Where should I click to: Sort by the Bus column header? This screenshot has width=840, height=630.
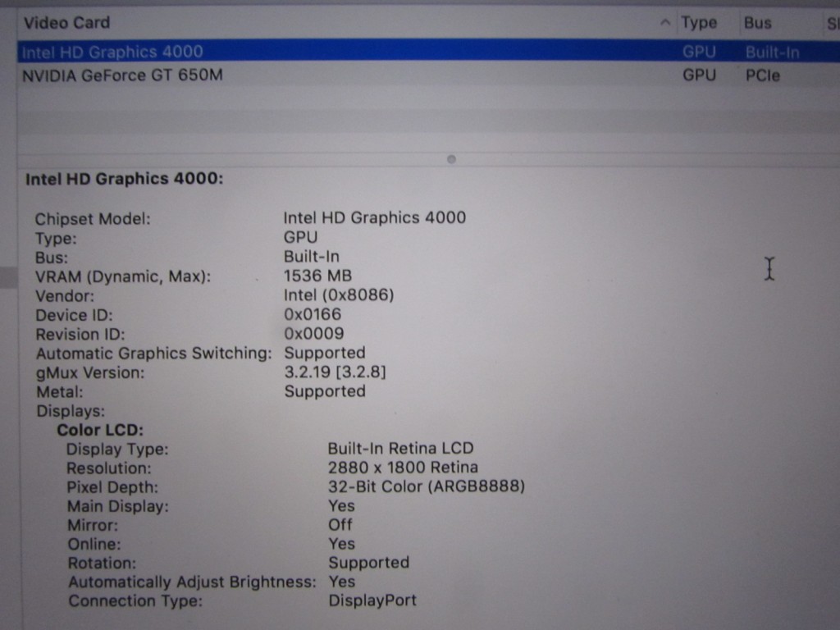coord(757,23)
